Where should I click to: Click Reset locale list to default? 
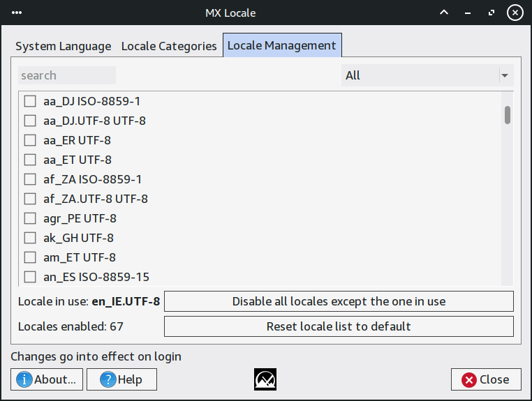coord(339,326)
